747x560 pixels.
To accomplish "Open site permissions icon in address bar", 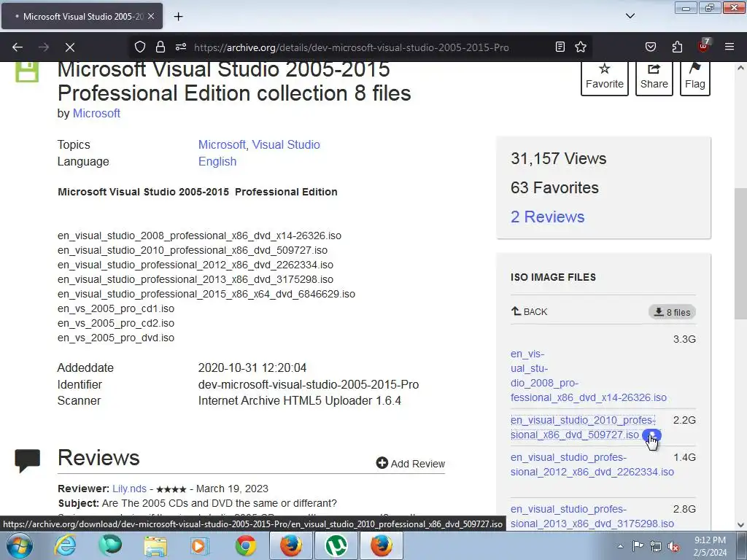I will point(181,47).
